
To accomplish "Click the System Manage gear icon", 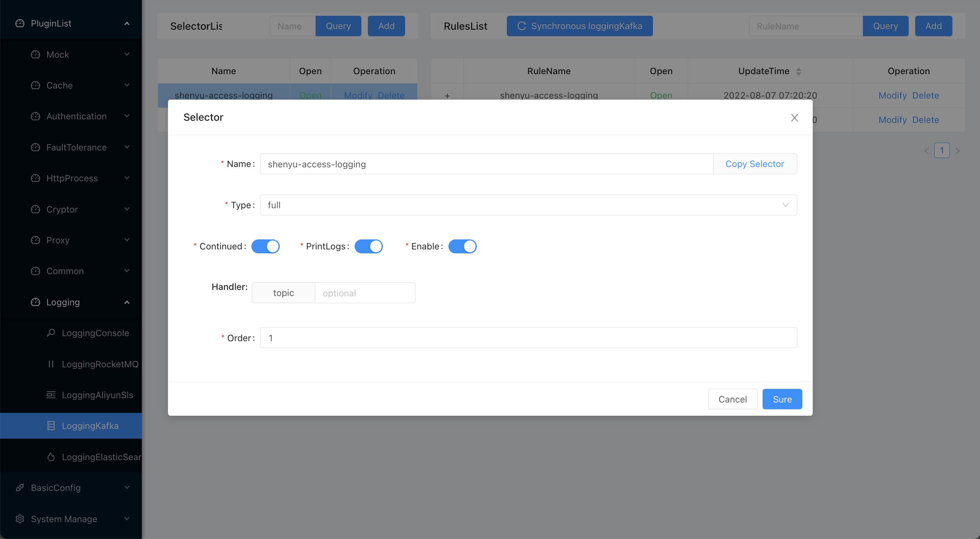I will click(20, 519).
